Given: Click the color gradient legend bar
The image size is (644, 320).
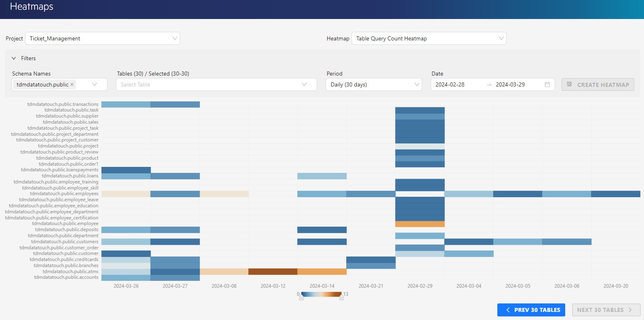Looking at the screenshot, I should (321, 294).
